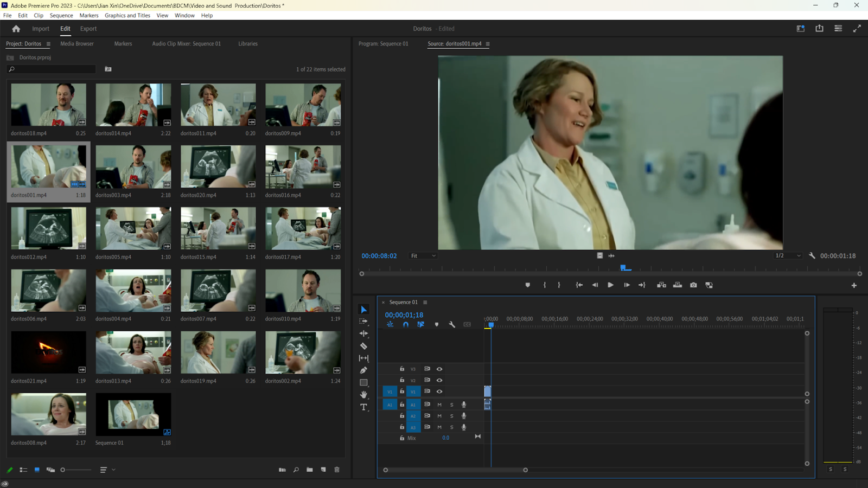Open the Fit zoom level dropdown
Viewport: 868px width, 488px height.
[423, 256]
